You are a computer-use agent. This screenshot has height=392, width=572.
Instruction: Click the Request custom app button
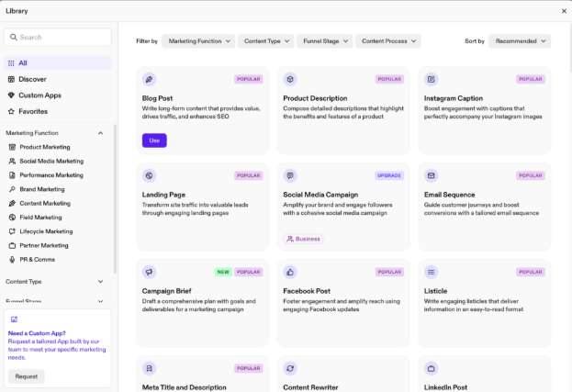coord(27,376)
